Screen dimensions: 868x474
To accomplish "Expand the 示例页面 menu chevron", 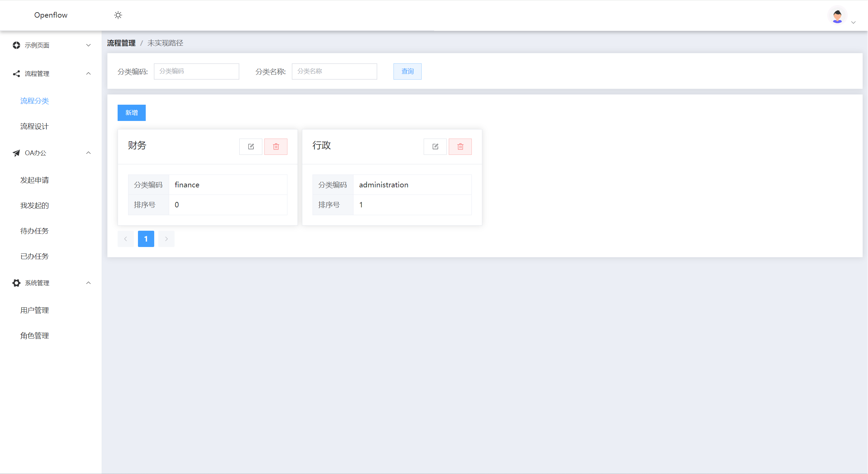I will click(88, 45).
